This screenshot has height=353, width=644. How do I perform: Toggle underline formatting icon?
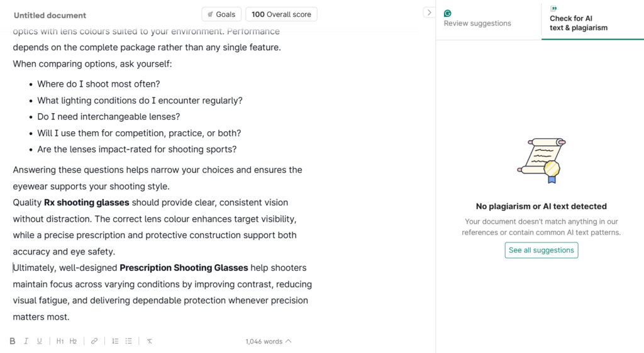coord(40,341)
